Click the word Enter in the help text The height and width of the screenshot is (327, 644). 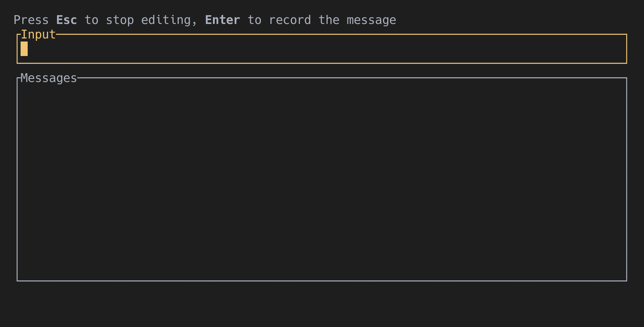222,20
